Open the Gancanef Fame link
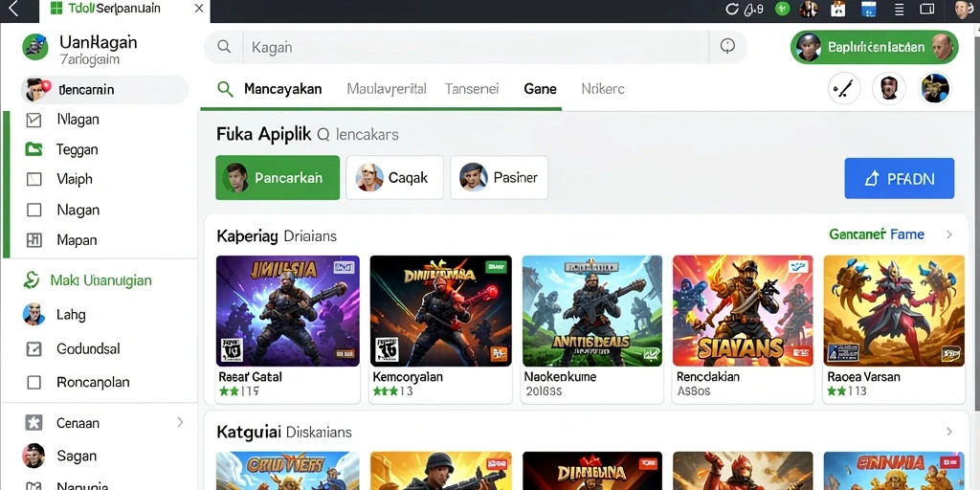This screenshot has width=980, height=490. [x=877, y=234]
